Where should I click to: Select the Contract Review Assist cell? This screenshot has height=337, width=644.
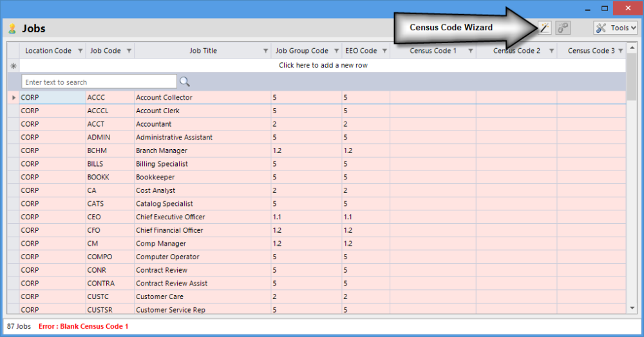(202, 283)
